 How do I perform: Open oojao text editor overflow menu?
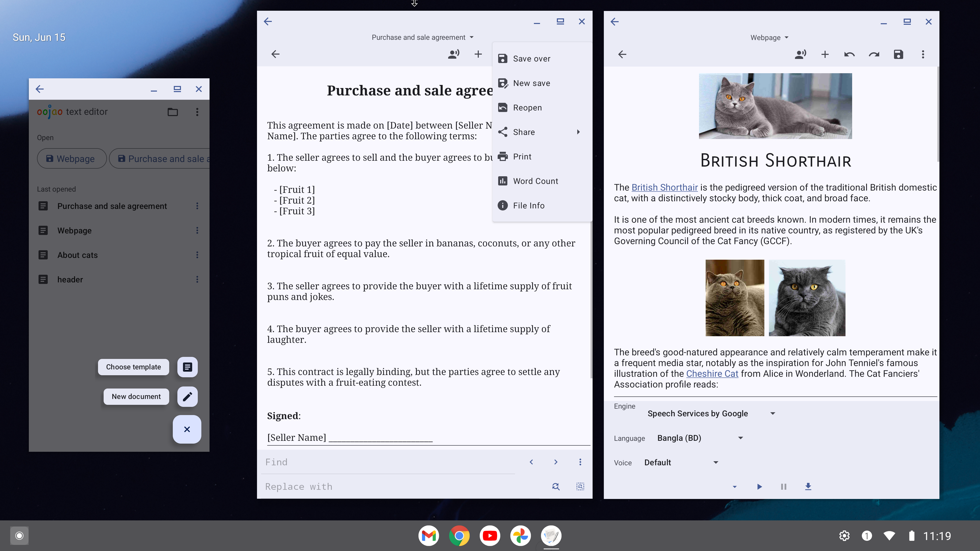click(x=197, y=112)
